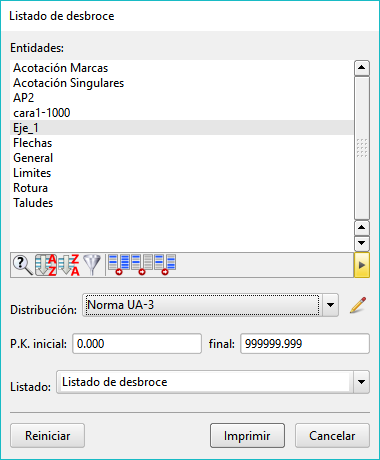Expand the yellow toolbar arrow button

pyautogui.click(x=362, y=265)
